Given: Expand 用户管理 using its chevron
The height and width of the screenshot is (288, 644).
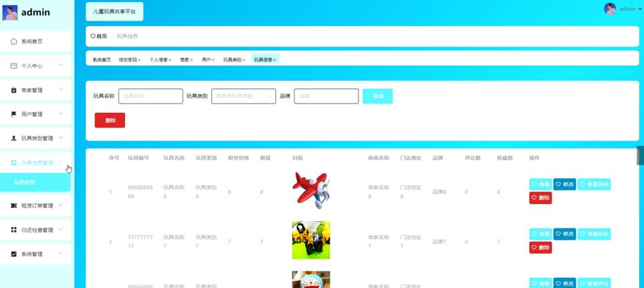Looking at the screenshot, I should coord(60,114).
